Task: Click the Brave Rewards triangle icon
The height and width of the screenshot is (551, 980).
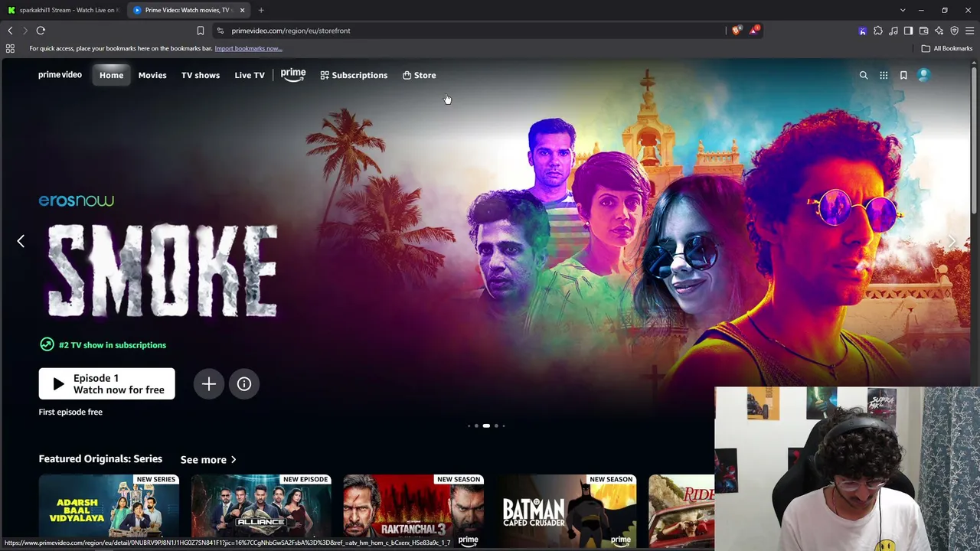Action: click(754, 31)
